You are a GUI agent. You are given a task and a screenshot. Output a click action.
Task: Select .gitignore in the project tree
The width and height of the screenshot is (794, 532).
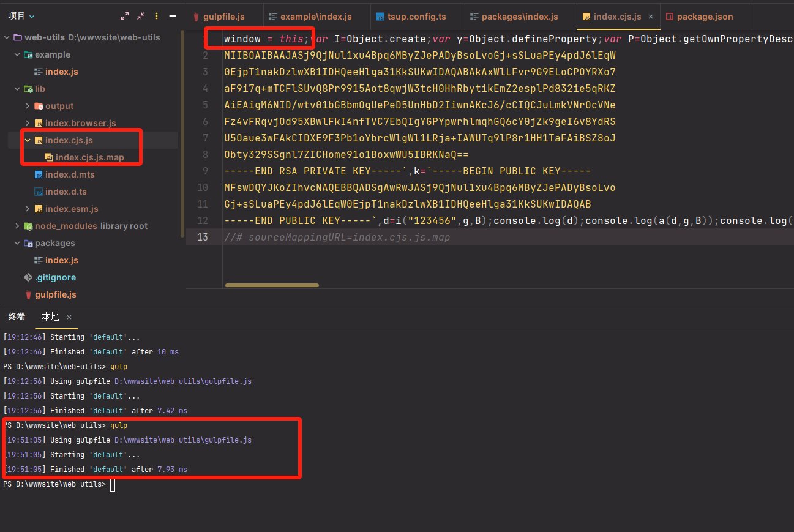56,277
